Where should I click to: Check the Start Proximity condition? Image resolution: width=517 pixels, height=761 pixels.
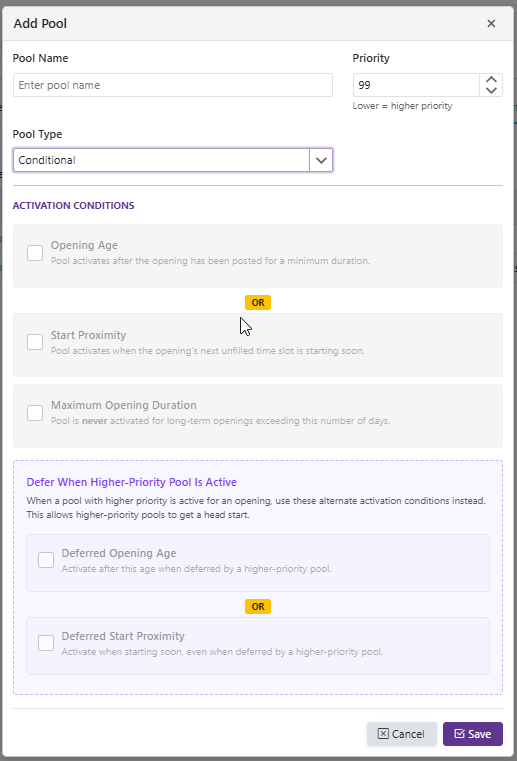pos(35,342)
